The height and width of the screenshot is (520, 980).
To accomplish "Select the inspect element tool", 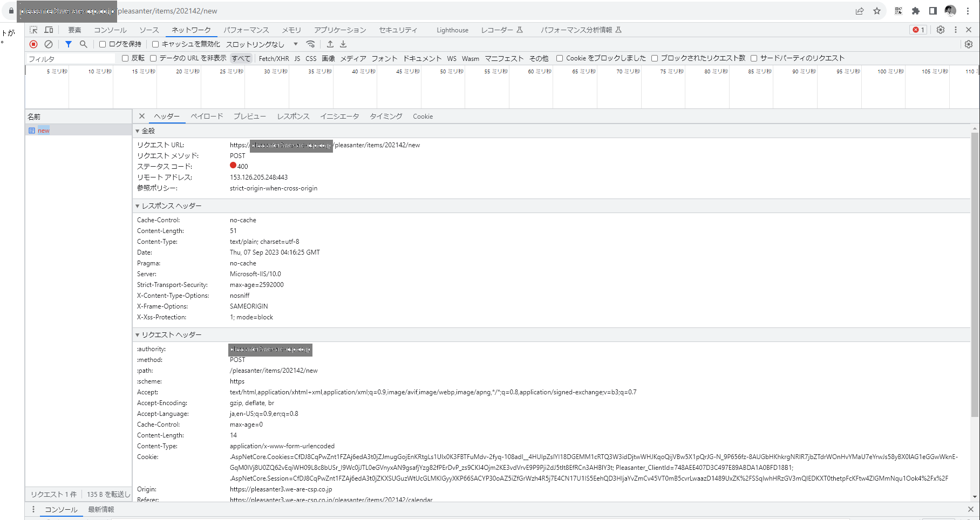I will click(33, 30).
